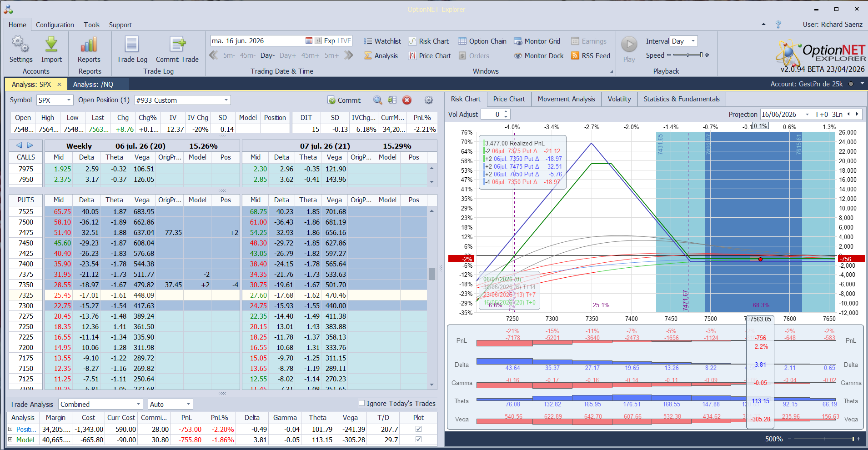This screenshot has width=868, height=450.
Task: Click the Day- time step button
Action: point(267,55)
